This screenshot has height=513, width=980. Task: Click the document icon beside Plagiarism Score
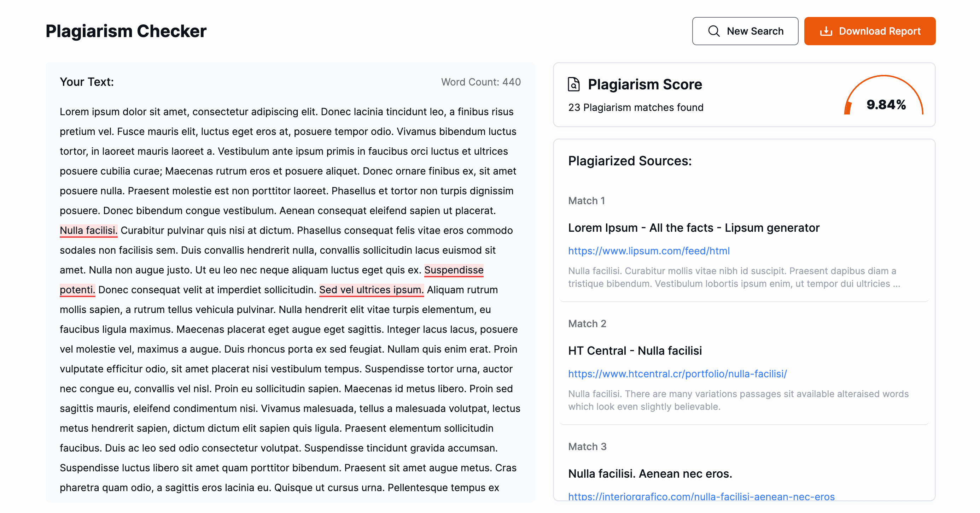point(574,84)
